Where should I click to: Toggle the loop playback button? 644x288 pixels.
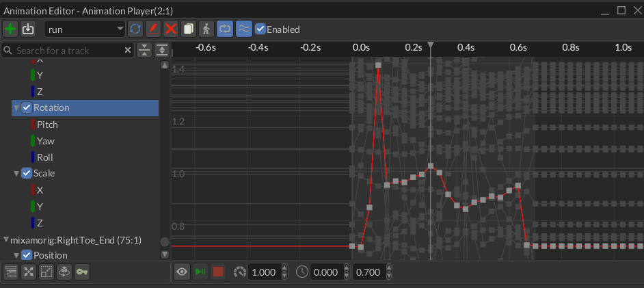[x=225, y=29]
